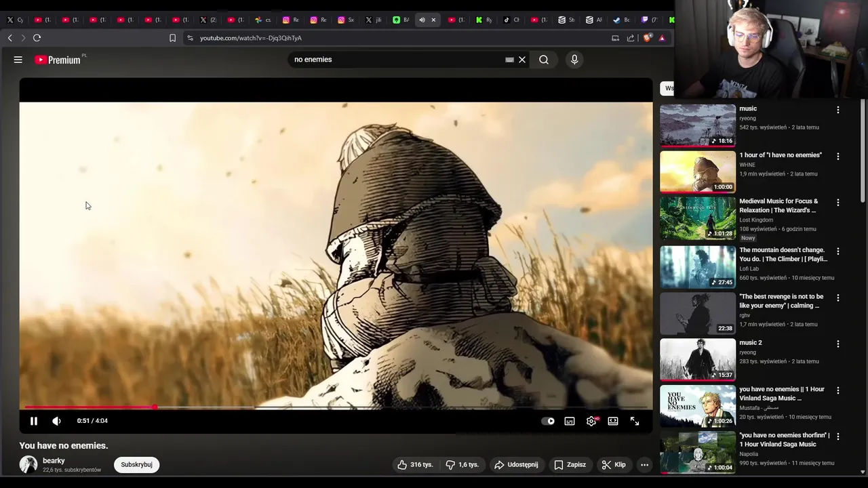Switch to the TikTok tab
The width and height of the screenshot is (868, 488).
511,20
